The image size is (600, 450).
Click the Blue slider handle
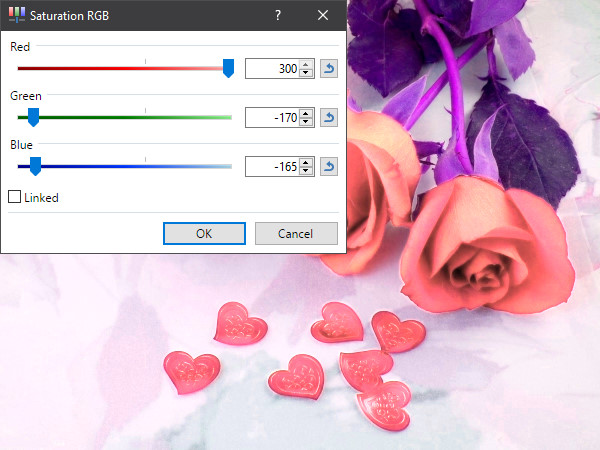(36, 166)
